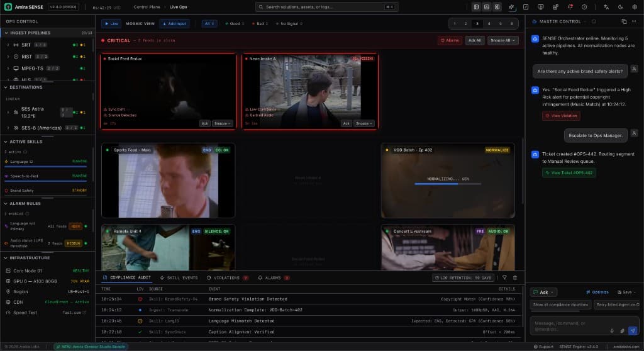Click the attachment icon in message box
Screen dimensions: 644x351
click(622, 330)
